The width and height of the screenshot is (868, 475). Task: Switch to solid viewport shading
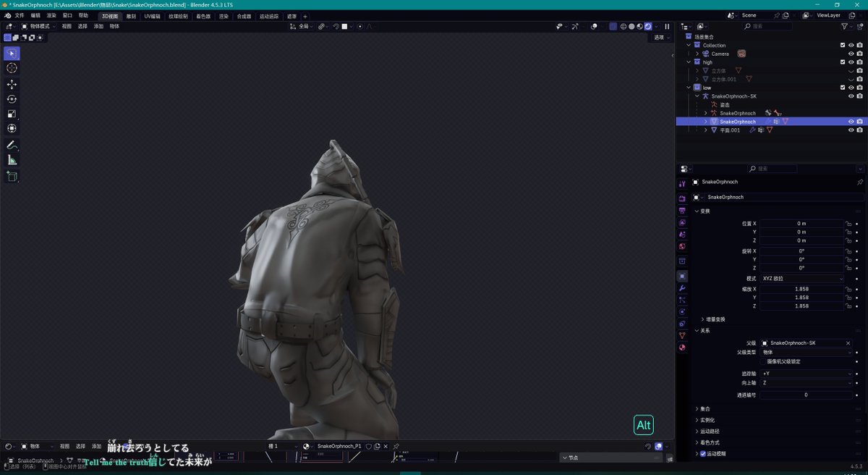[x=631, y=26]
